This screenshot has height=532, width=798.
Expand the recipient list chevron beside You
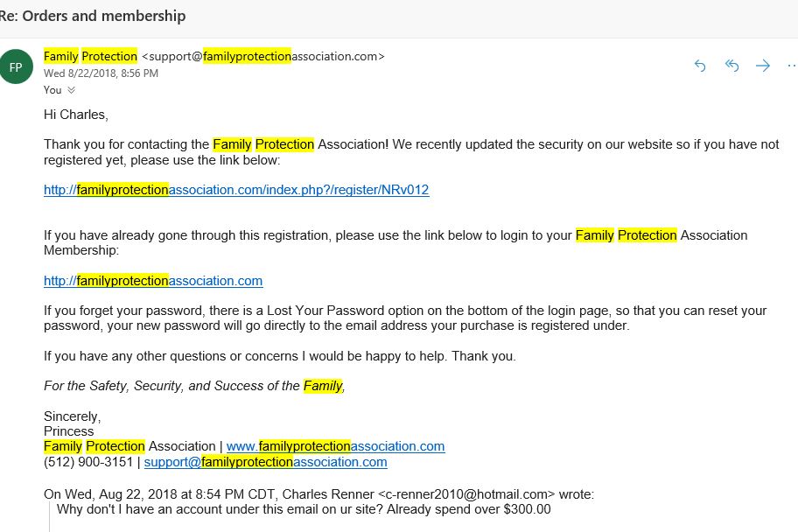pyautogui.click(x=71, y=90)
